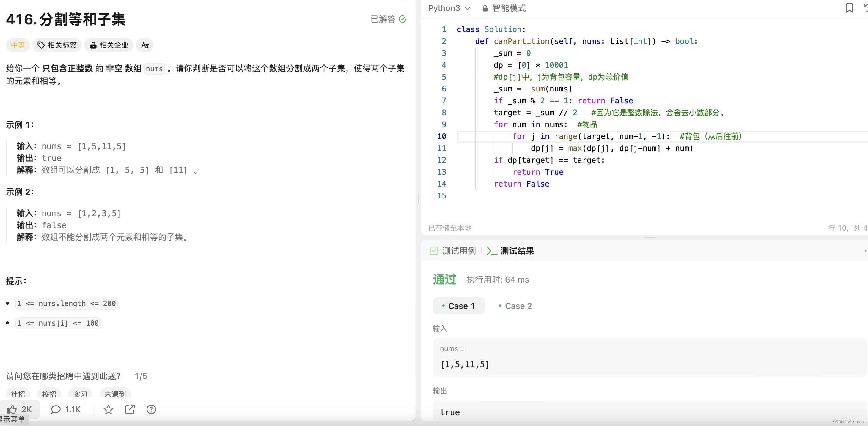Click the nums input value [1,5,11,5]
Screen dimensions: 868x426
[465, 365]
